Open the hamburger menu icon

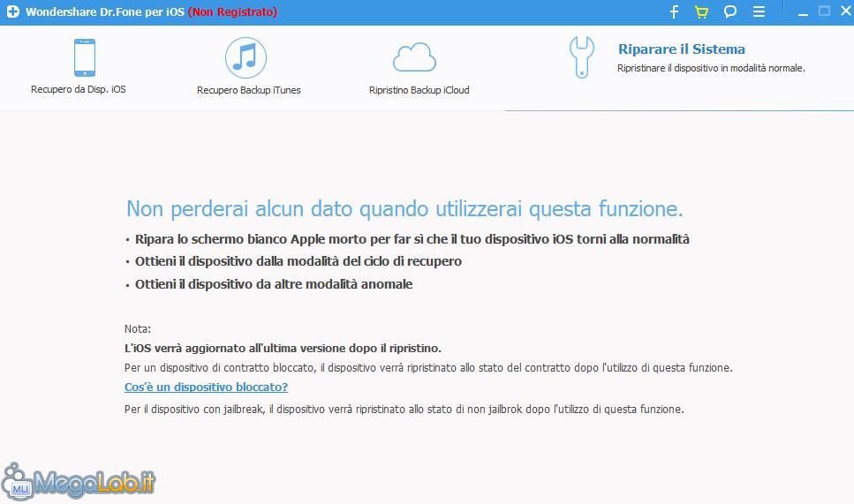pos(759,12)
